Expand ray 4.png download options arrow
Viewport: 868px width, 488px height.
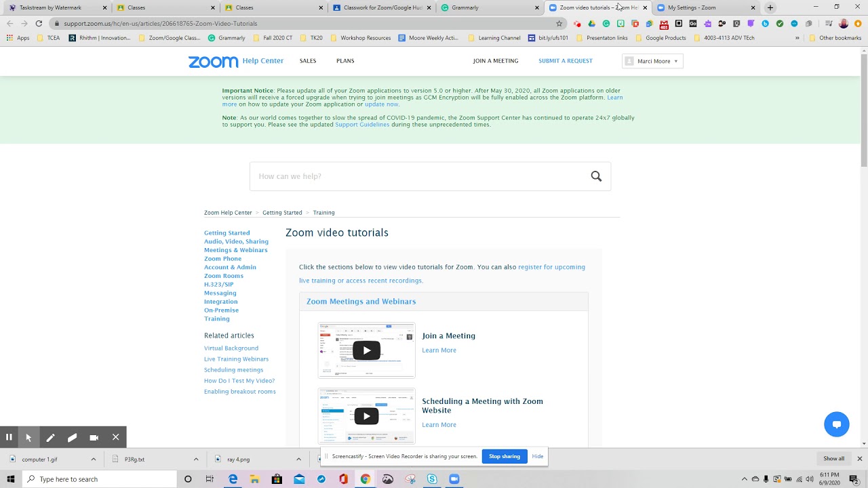click(298, 459)
